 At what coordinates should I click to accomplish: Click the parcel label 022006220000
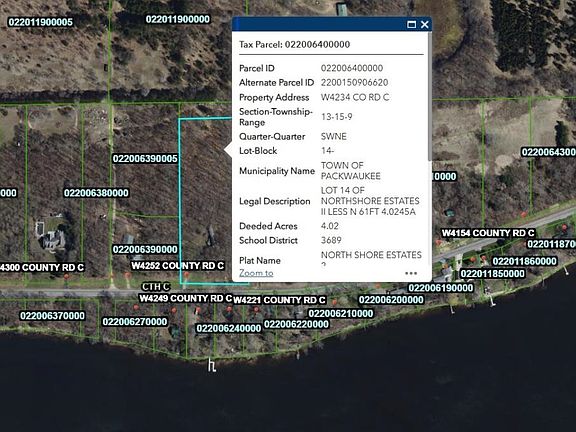[x=296, y=324]
